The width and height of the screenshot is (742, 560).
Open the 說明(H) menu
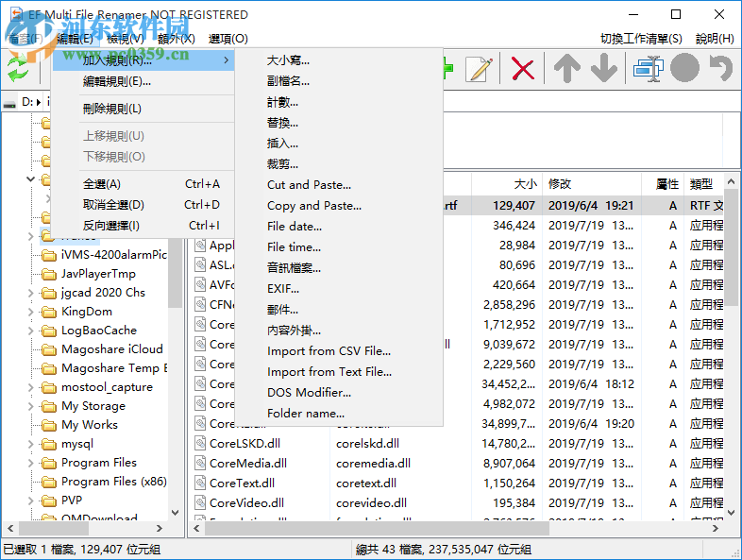pos(715,39)
